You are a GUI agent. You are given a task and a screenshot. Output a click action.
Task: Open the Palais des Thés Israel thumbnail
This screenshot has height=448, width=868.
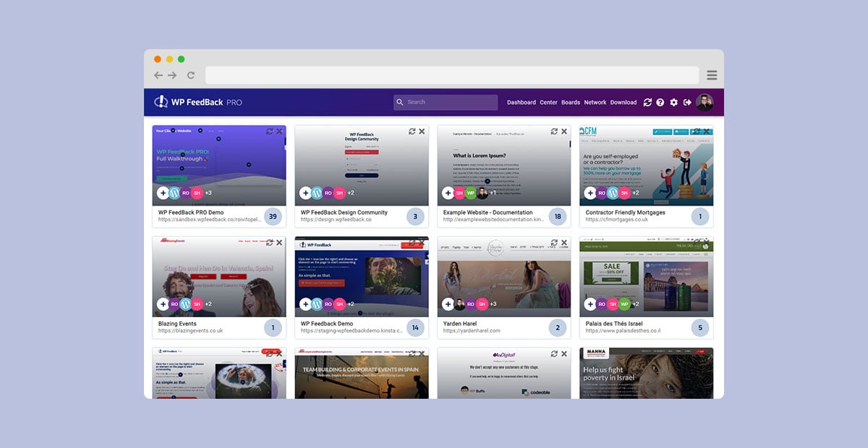point(646,275)
